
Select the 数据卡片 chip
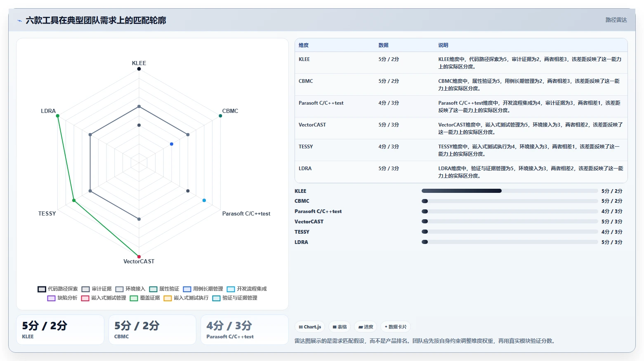tap(396, 327)
